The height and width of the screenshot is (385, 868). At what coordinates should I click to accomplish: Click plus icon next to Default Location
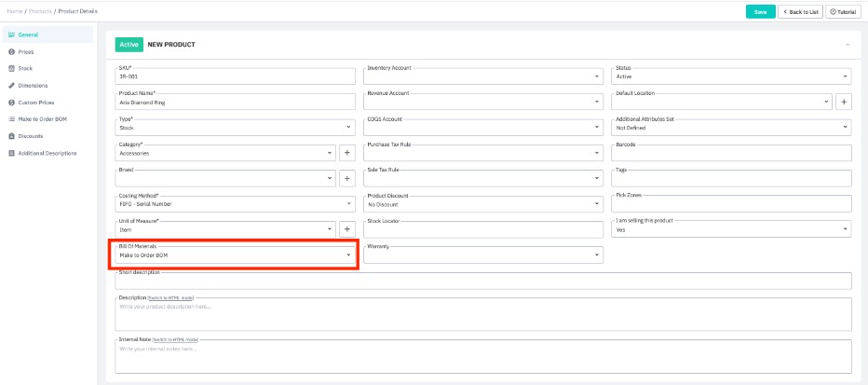pos(844,102)
